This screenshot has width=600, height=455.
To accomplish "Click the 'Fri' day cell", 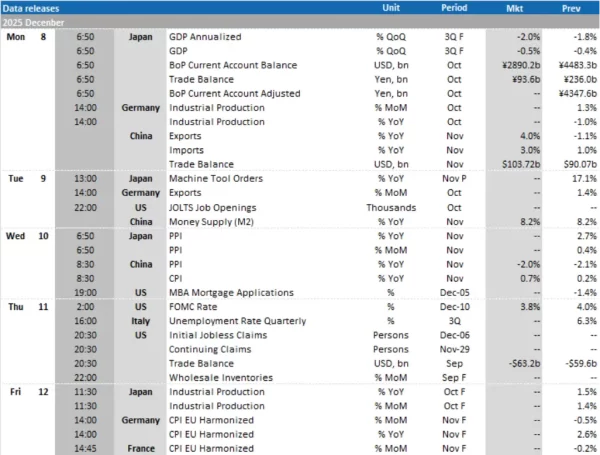I will point(16,392).
